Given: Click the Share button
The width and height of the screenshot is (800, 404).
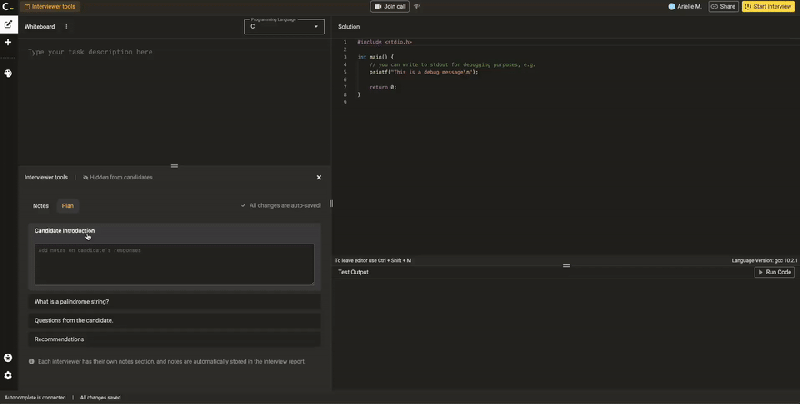Looking at the screenshot, I should click(x=723, y=7).
